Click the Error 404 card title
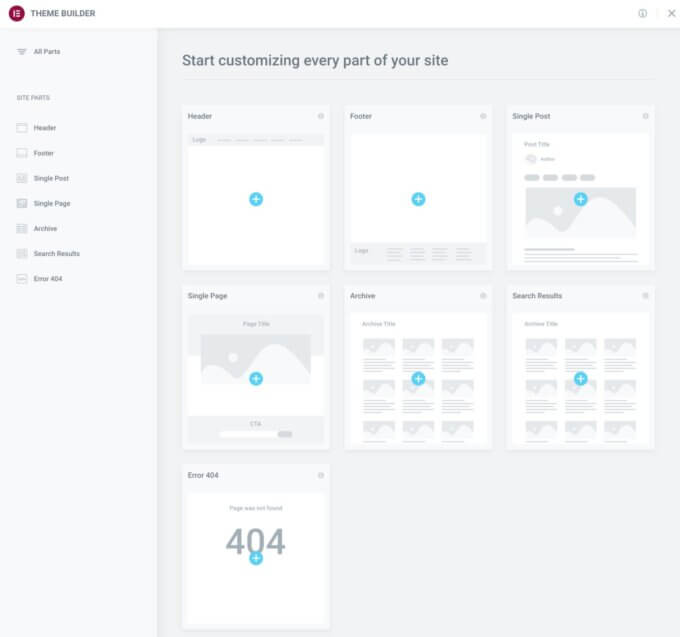 point(203,475)
